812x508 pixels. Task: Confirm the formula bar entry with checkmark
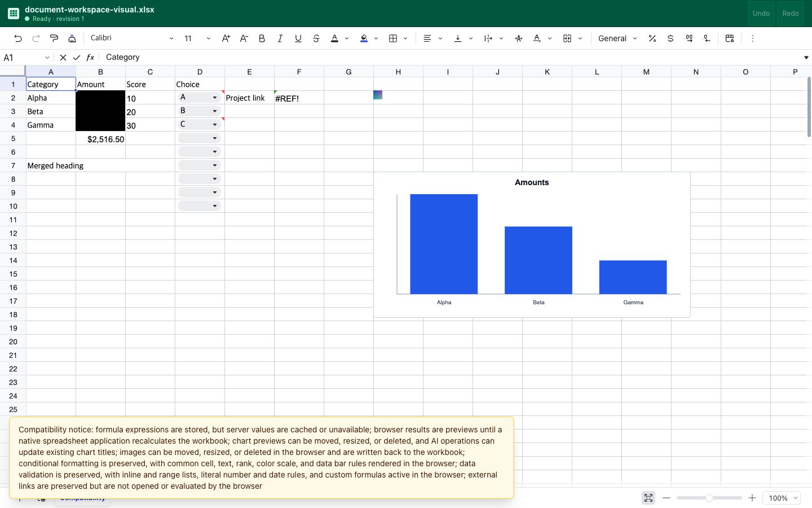pyautogui.click(x=77, y=58)
